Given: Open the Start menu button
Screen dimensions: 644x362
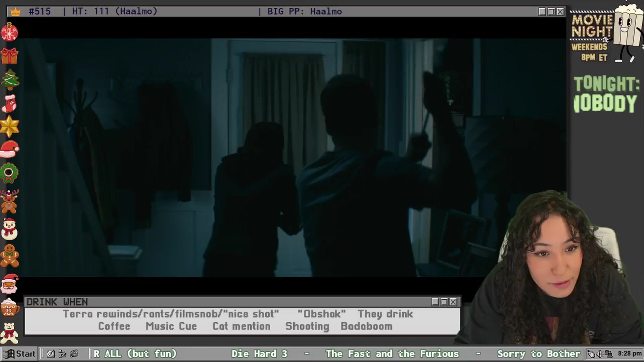Looking at the screenshot, I should [19, 354].
